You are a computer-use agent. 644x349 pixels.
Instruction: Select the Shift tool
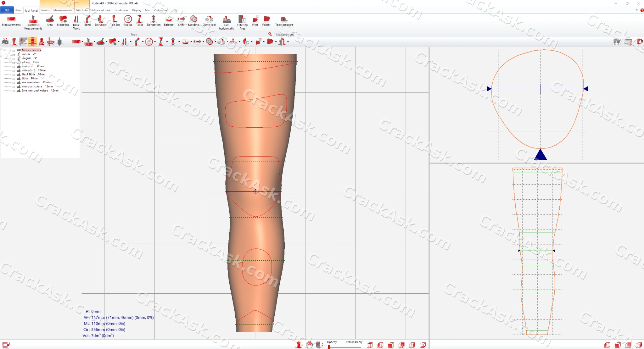[x=181, y=21]
